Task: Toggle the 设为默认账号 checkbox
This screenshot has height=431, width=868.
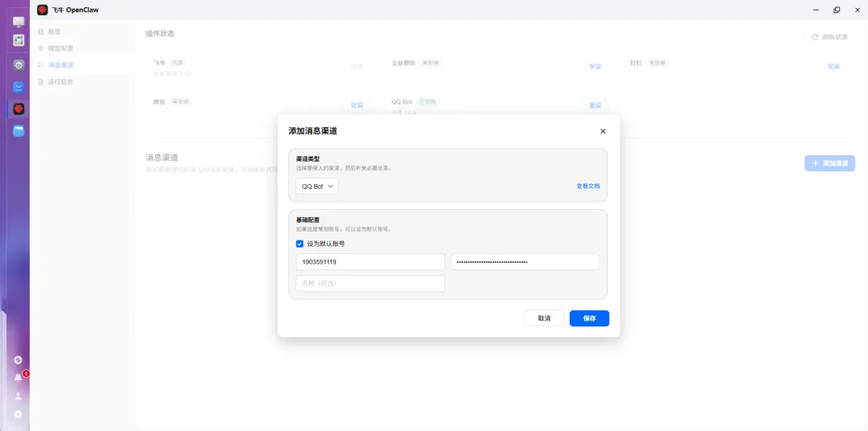Action: coord(300,244)
